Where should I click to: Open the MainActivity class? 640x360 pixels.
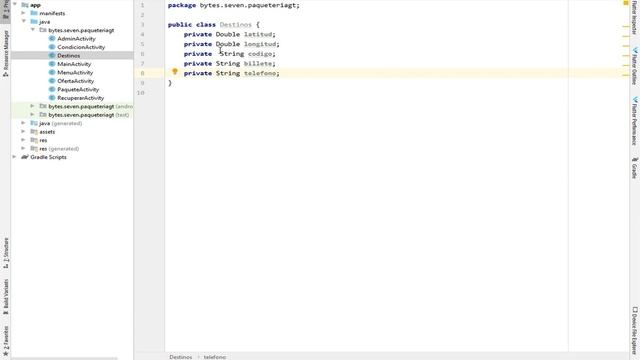tap(74, 64)
